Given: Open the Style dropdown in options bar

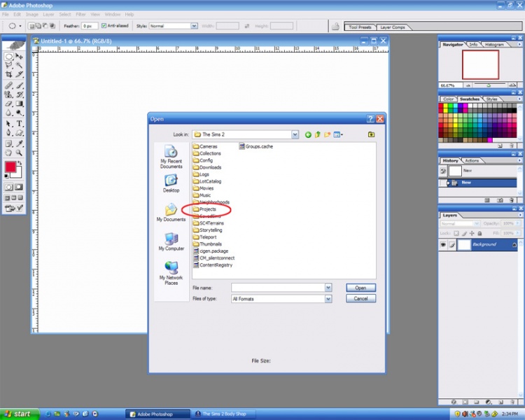Looking at the screenshot, I should (x=194, y=26).
